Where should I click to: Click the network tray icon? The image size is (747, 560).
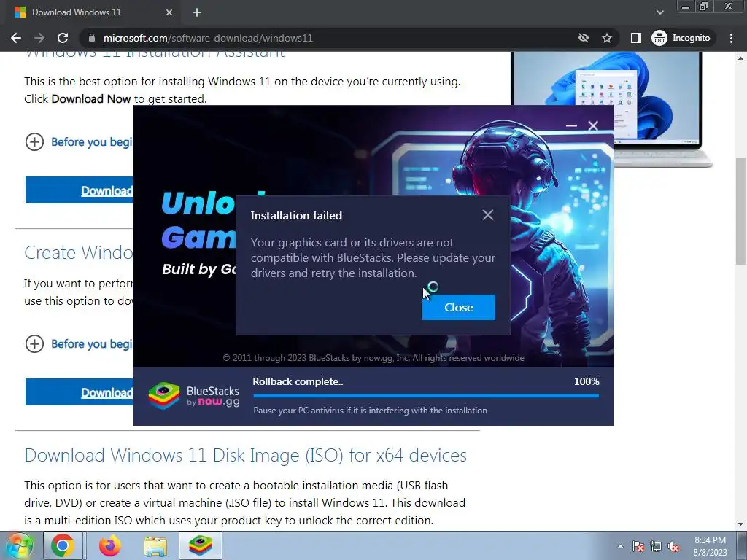(656, 546)
